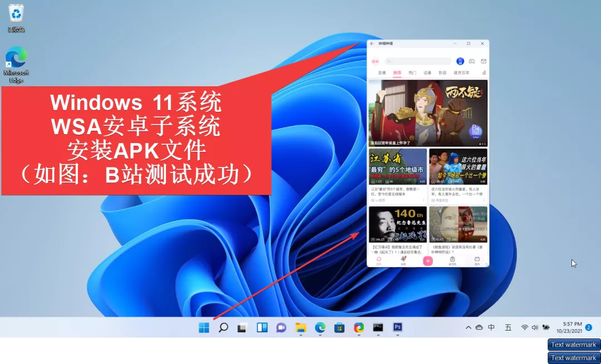
Task: Focus the Bilibili search field
Action: click(418, 61)
